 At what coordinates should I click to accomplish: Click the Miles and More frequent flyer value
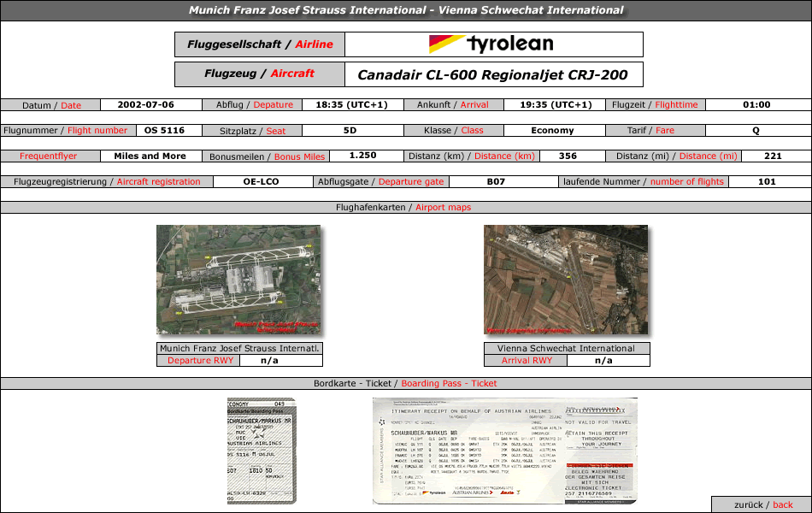point(150,156)
